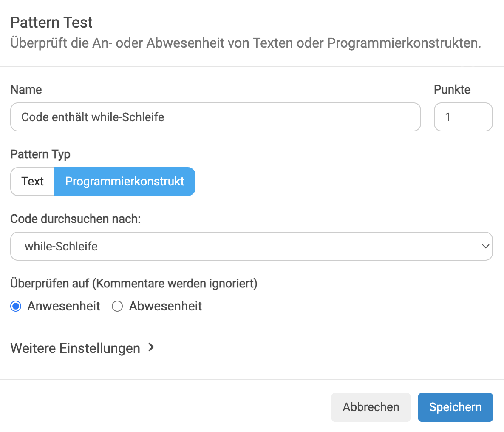Focus the Name input field

click(216, 117)
